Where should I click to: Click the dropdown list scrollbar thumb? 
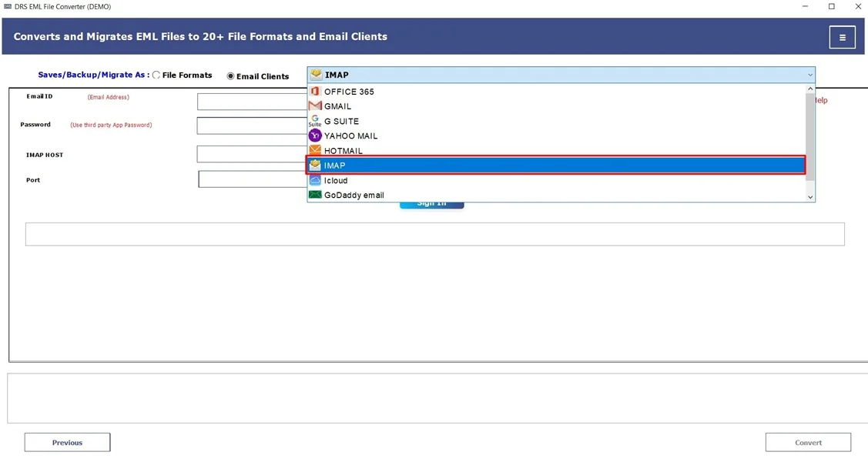click(810, 136)
